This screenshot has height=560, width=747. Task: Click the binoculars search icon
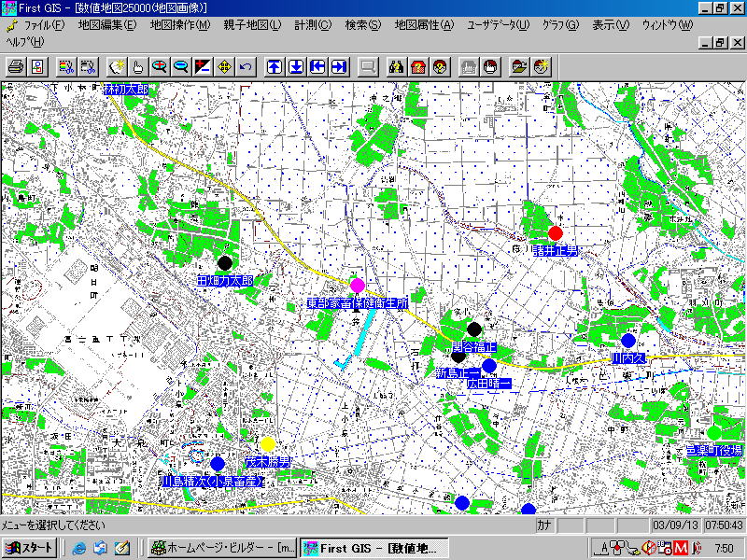click(x=395, y=66)
